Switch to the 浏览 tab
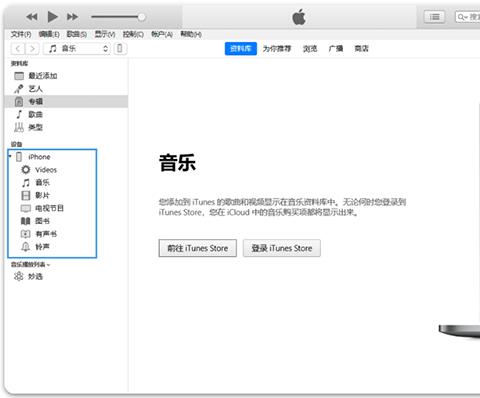 (310, 49)
